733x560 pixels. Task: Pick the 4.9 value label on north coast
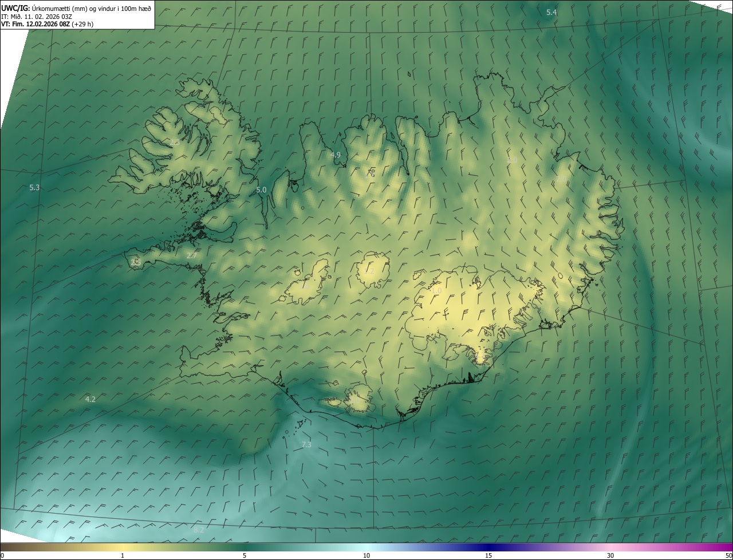coord(336,155)
